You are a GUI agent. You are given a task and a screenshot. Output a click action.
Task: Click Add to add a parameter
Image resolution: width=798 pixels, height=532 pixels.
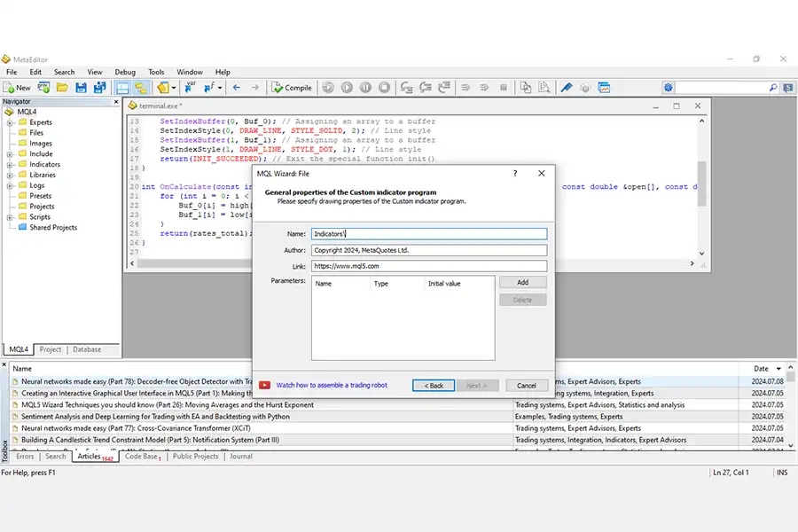[x=522, y=283]
